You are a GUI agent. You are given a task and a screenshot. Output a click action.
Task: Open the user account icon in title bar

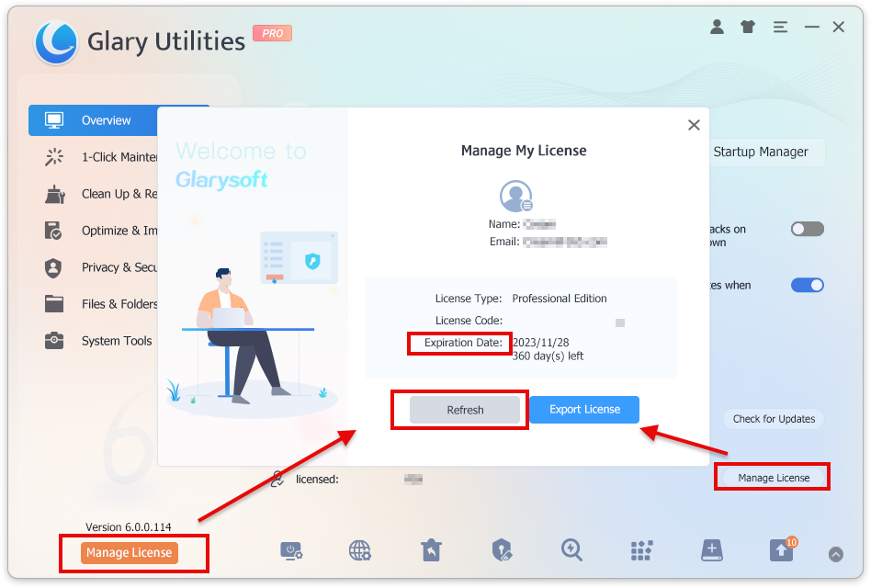(x=717, y=27)
